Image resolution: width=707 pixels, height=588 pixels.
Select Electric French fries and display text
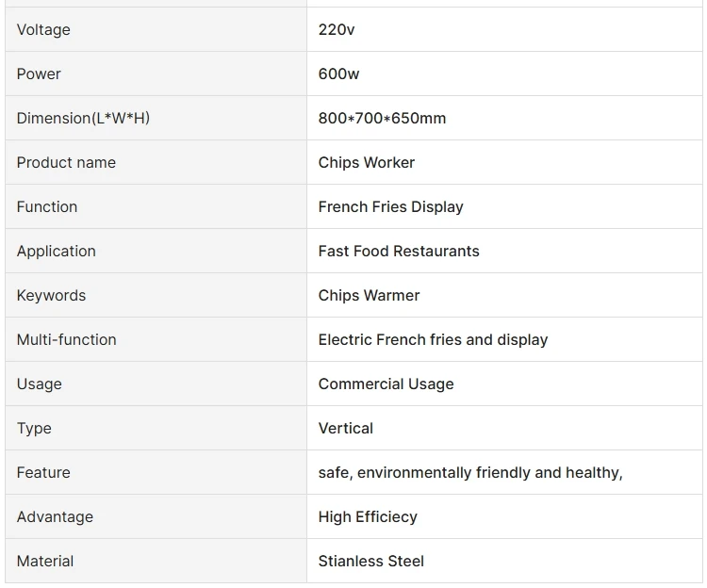click(433, 340)
